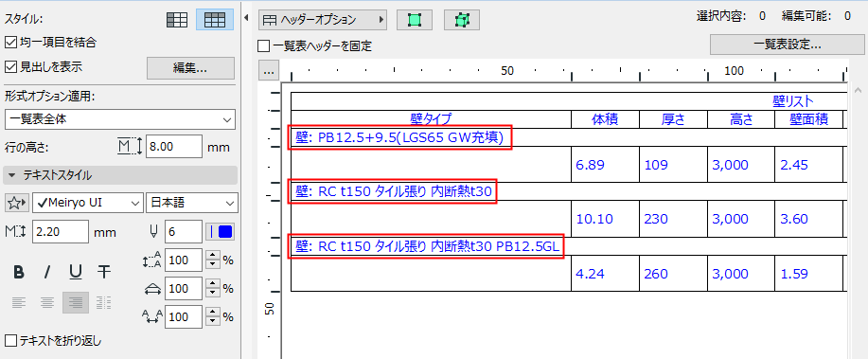Collapse the テキストスタイル section

click(120, 175)
